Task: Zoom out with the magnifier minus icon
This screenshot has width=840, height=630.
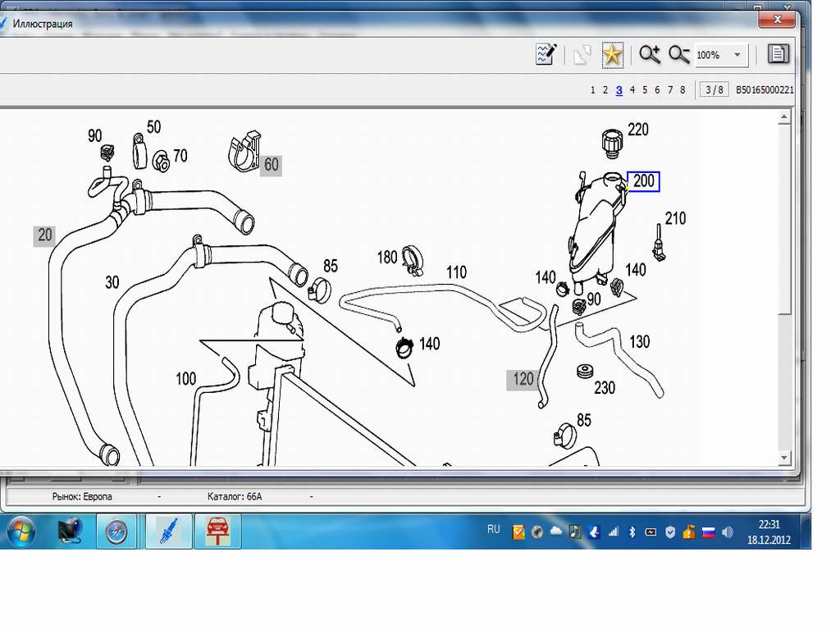Action: pos(678,55)
